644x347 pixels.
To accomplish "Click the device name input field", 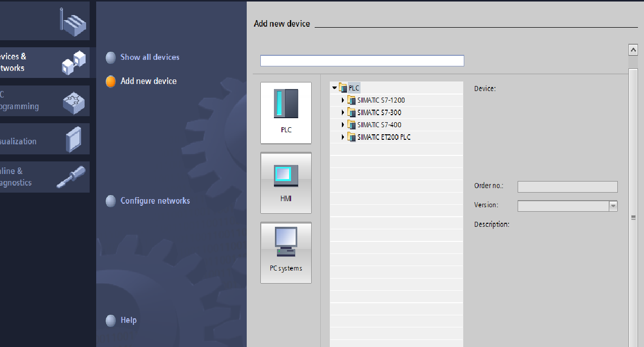I will (x=362, y=61).
